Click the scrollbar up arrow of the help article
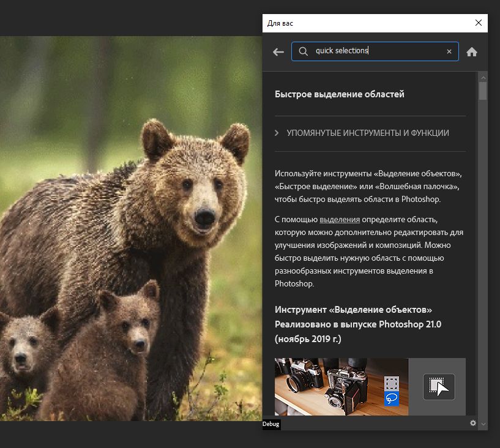This screenshot has height=448, width=500. [483, 78]
